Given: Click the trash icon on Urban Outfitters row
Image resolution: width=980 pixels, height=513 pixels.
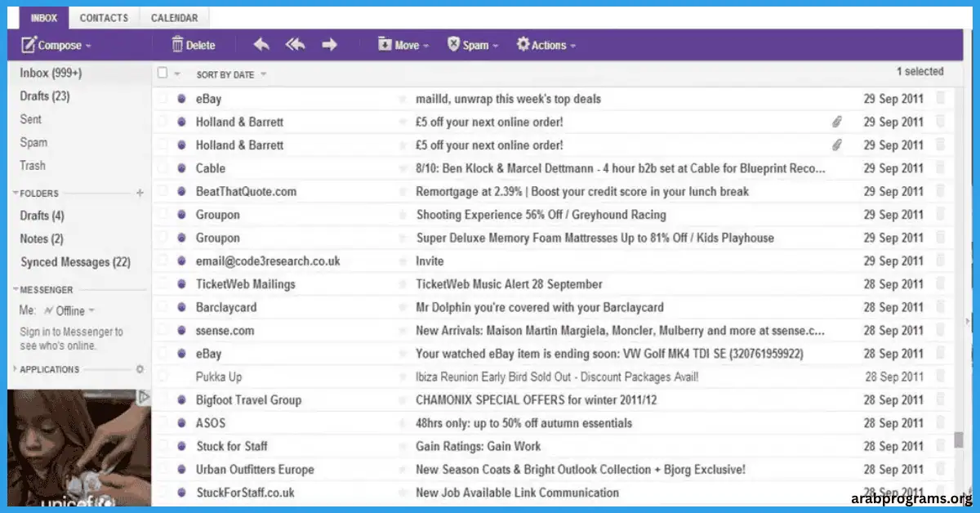Looking at the screenshot, I should click(940, 469).
